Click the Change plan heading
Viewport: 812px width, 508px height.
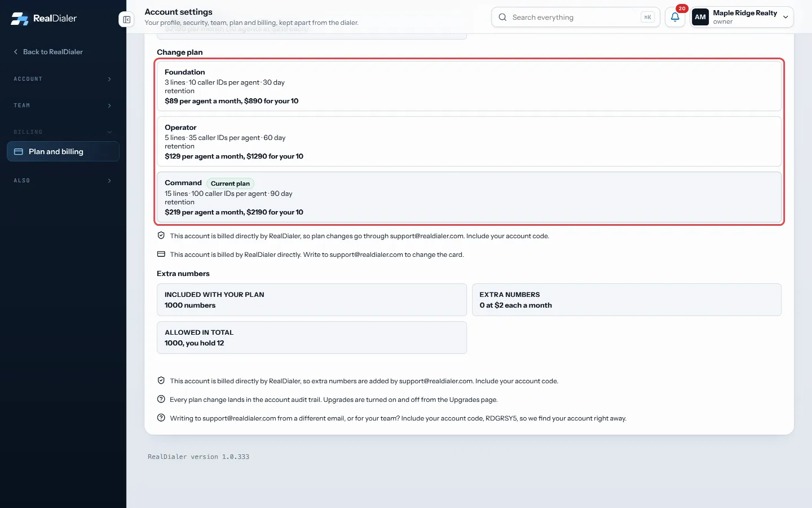(x=180, y=52)
